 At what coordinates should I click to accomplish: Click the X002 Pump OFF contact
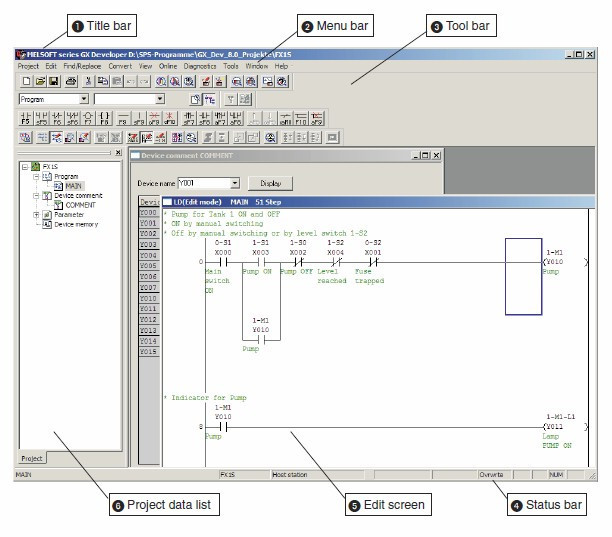[298, 262]
